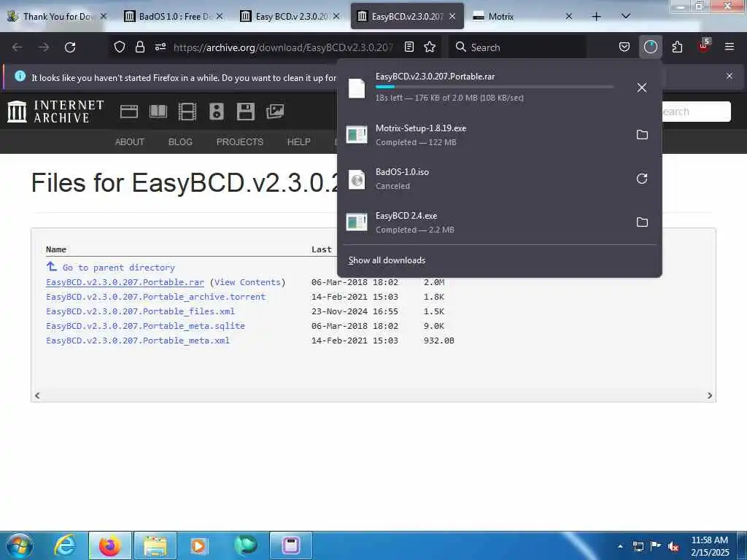Download EasyBCD.v2.3.0.207.Portable.rar link
747x560 pixels.
click(125, 282)
